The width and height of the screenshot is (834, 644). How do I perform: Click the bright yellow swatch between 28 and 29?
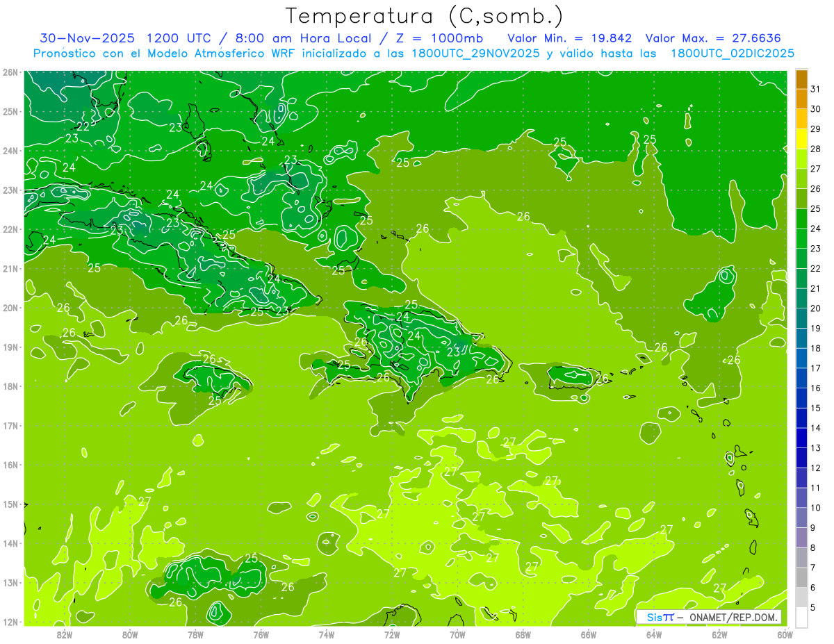(801, 139)
